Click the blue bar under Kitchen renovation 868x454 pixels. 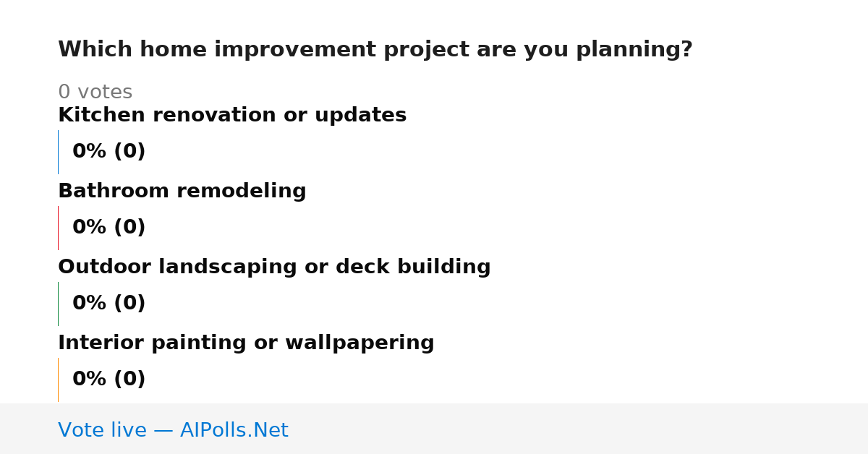[x=58, y=152]
